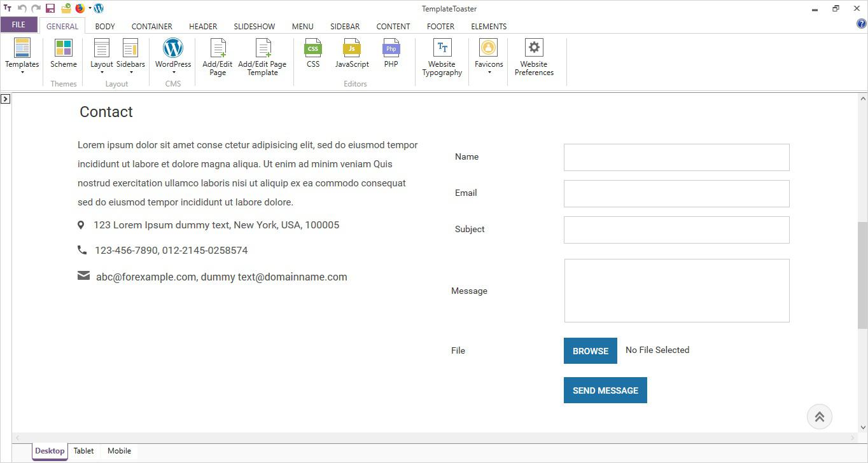
Task: Click the SEND MESSAGE button
Action: click(x=605, y=390)
